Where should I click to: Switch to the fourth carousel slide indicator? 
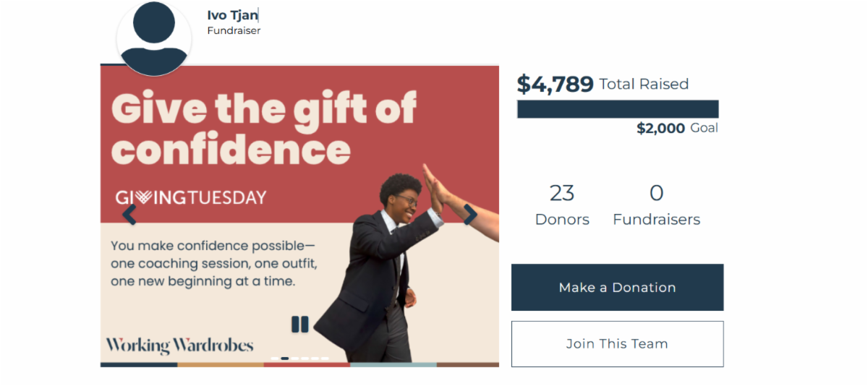pyautogui.click(x=305, y=359)
